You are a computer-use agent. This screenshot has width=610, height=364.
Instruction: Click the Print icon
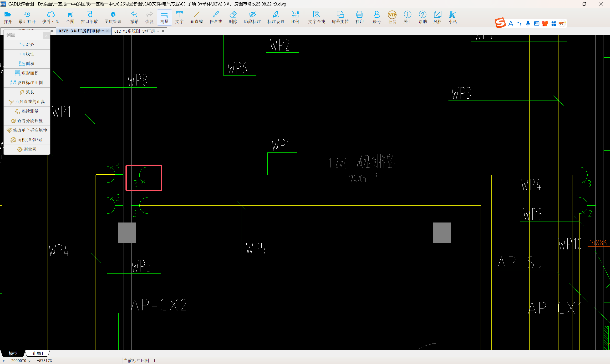coord(359,17)
